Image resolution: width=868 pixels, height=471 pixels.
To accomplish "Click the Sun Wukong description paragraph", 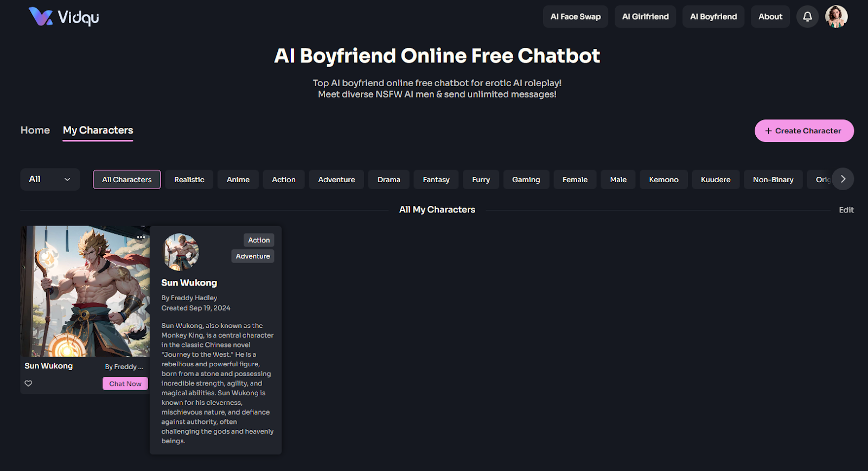I will (x=218, y=383).
